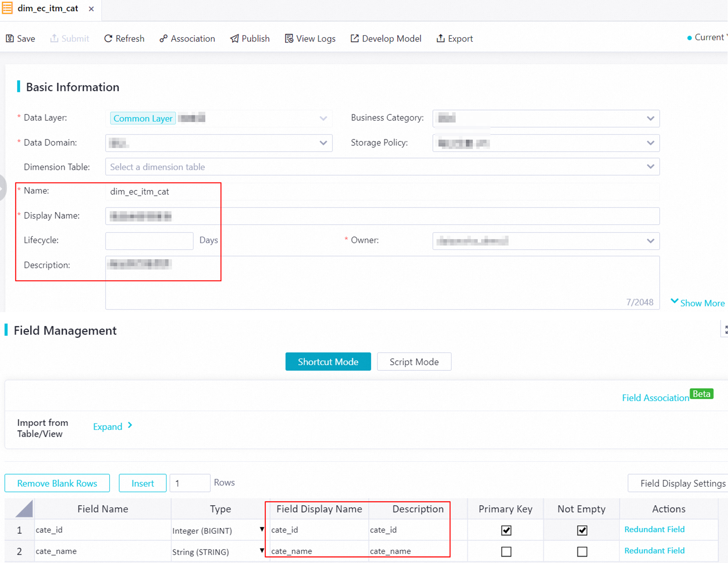Image resolution: width=728 pixels, height=563 pixels.
Task: Enable Primary Key for cate_name
Action: tap(506, 551)
